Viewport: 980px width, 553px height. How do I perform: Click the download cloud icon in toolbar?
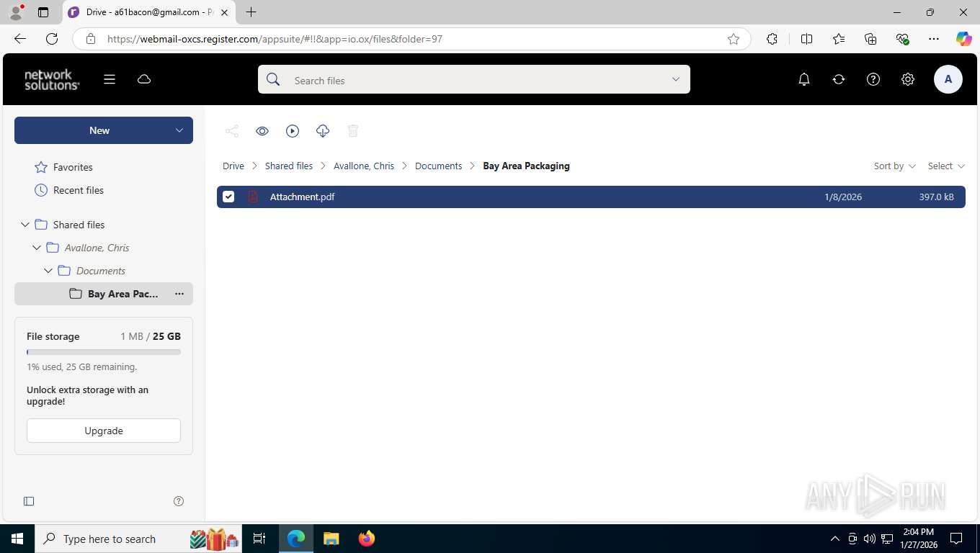(x=323, y=130)
